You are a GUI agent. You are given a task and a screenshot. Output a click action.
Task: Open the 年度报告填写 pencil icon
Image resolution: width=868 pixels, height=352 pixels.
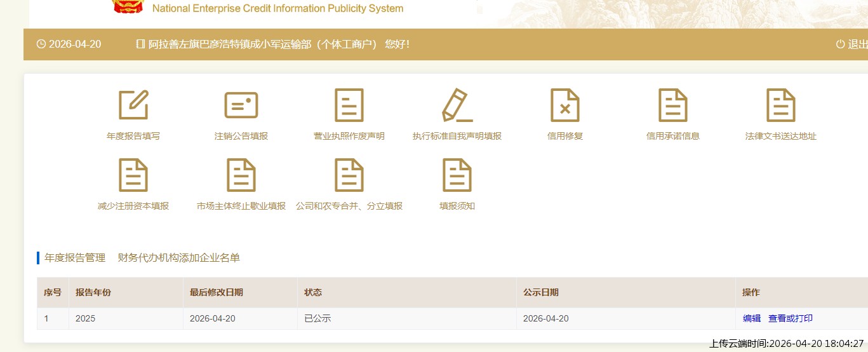[x=133, y=105]
